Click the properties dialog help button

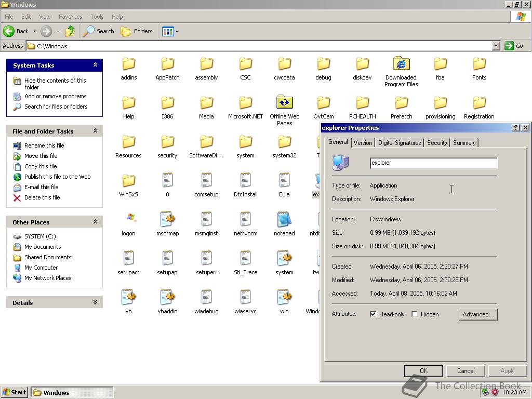(x=516, y=128)
